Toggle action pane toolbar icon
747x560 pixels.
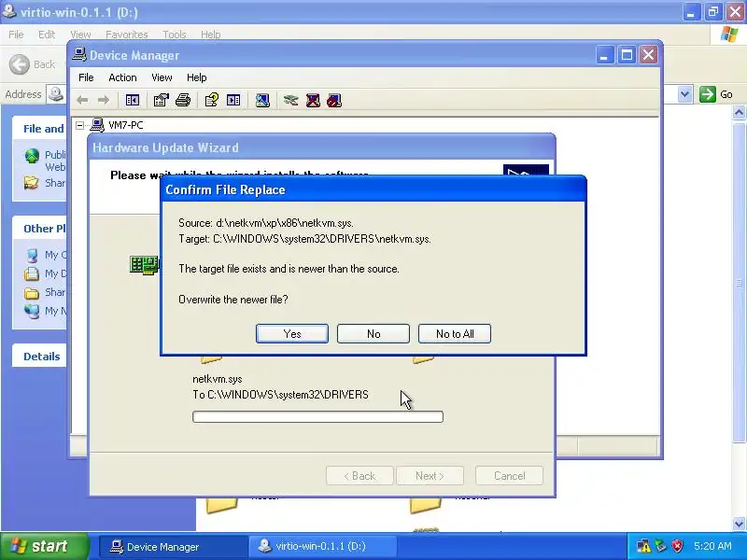click(233, 100)
